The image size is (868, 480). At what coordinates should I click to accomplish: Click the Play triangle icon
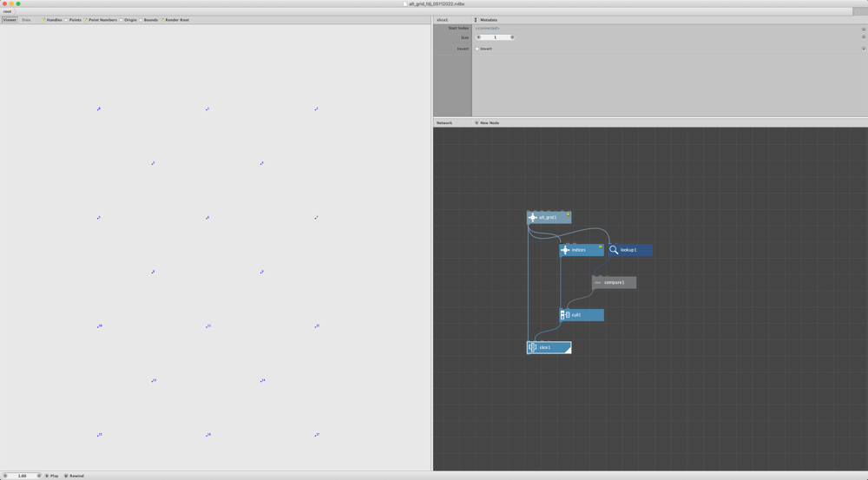(47, 476)
